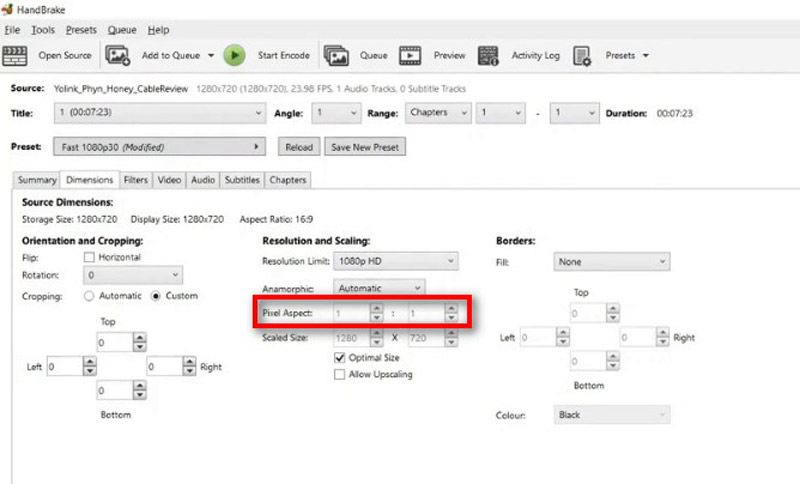Click the Preview label in toolbar
Screen dimensions: 800x484
click(449, 56)
